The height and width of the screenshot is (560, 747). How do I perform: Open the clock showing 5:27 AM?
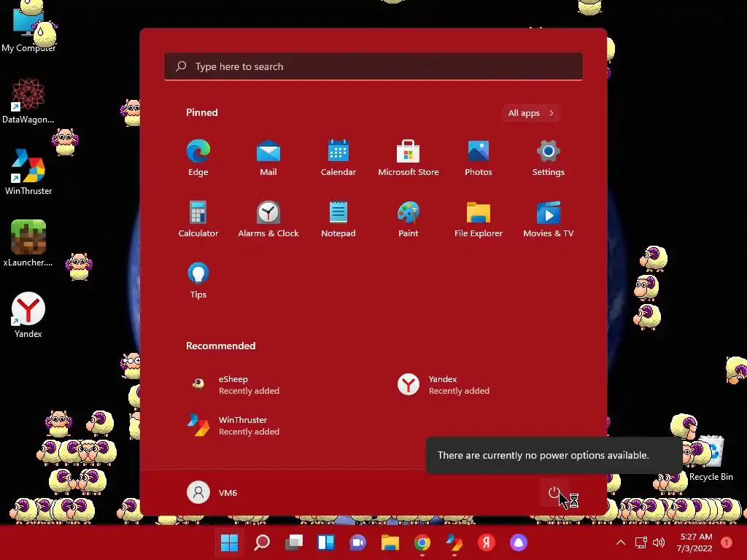tap(695, 542)
